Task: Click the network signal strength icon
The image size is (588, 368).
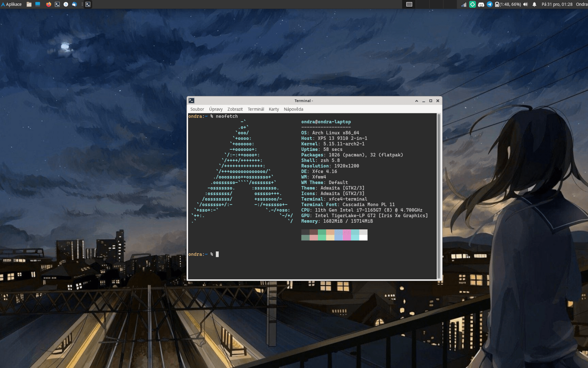Action: tap(464, 4)
